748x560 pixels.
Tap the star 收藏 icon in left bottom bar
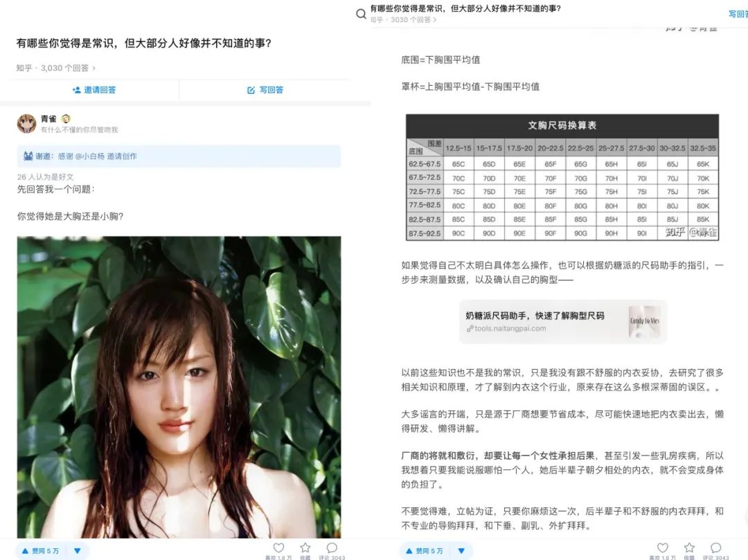tap(305, 548)
